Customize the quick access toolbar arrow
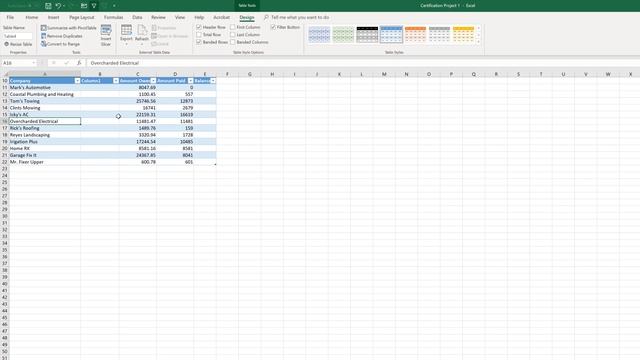This screenshot has width=640, height=360. [114, 6]
